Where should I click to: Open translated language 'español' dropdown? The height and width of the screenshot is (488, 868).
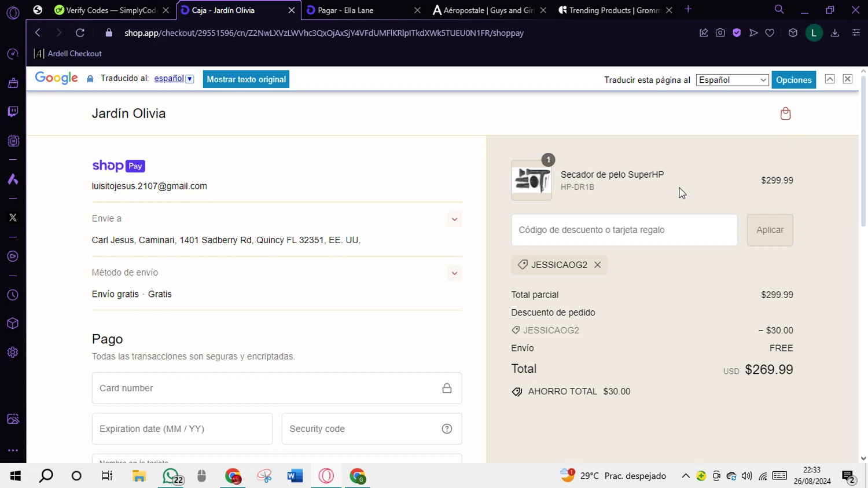(174, 79)
